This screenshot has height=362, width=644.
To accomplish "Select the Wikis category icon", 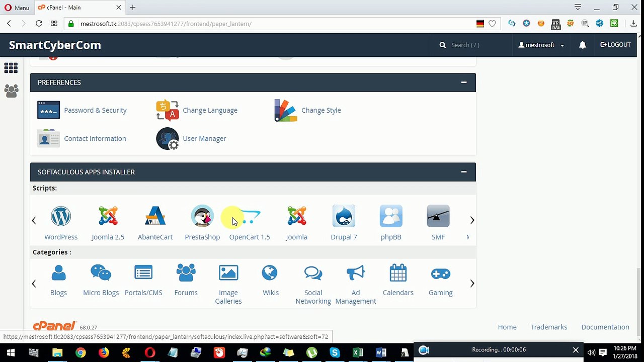I will pos(270,273).
